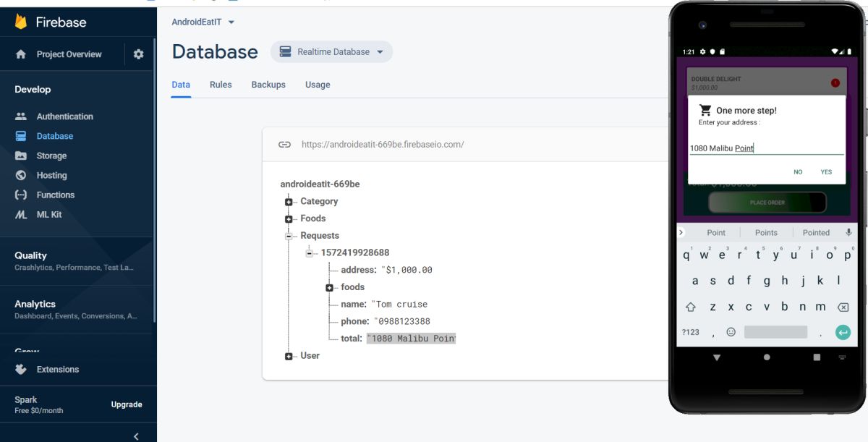The width and height of the screenshot is (868, 442).
Task: Click the database URL link icon
Action: [x=285, y=145]
